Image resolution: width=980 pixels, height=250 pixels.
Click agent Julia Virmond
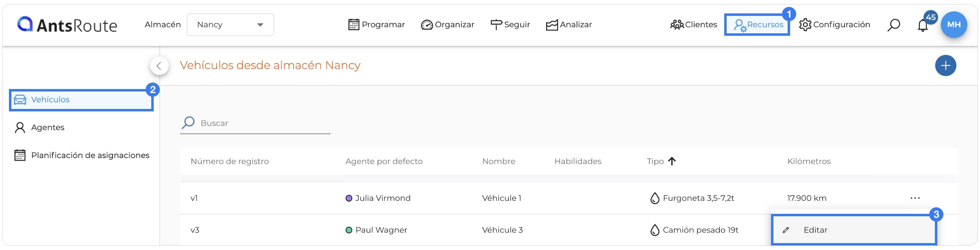[x=383, y=198]
